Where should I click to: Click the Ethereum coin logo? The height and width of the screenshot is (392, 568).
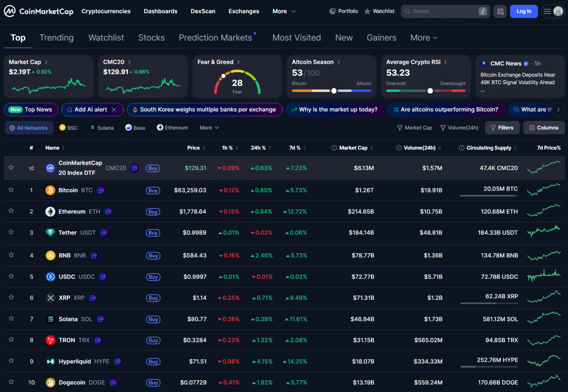[x=50, y=212]
